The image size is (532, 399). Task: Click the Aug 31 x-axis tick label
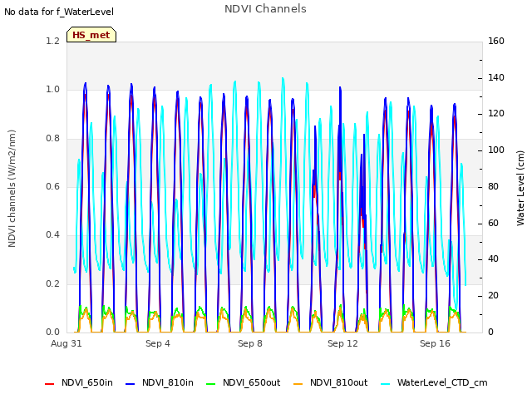(66, 343)
